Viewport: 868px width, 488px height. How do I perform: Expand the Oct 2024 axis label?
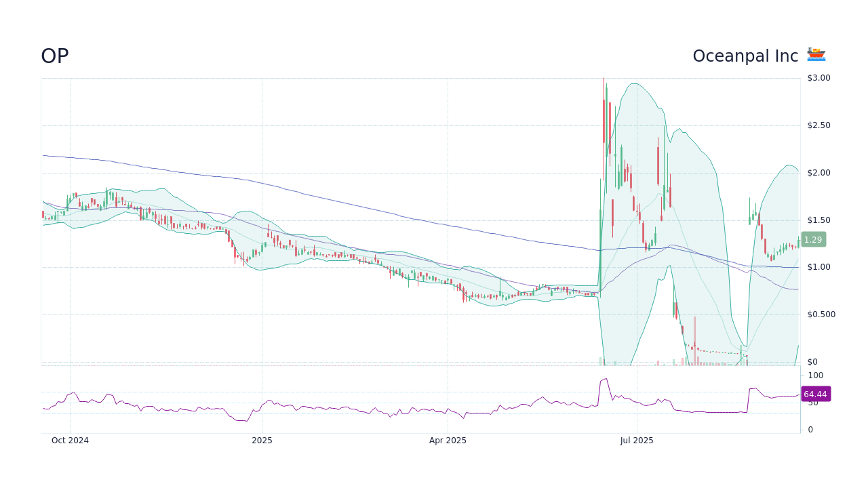70,440
